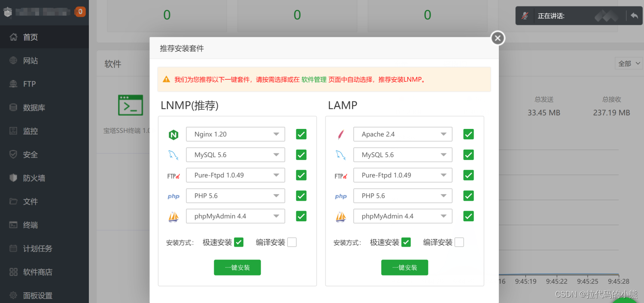Open the Nginx 1.20 version dropdown
644x303 pixels.
[x=235, y=134]
